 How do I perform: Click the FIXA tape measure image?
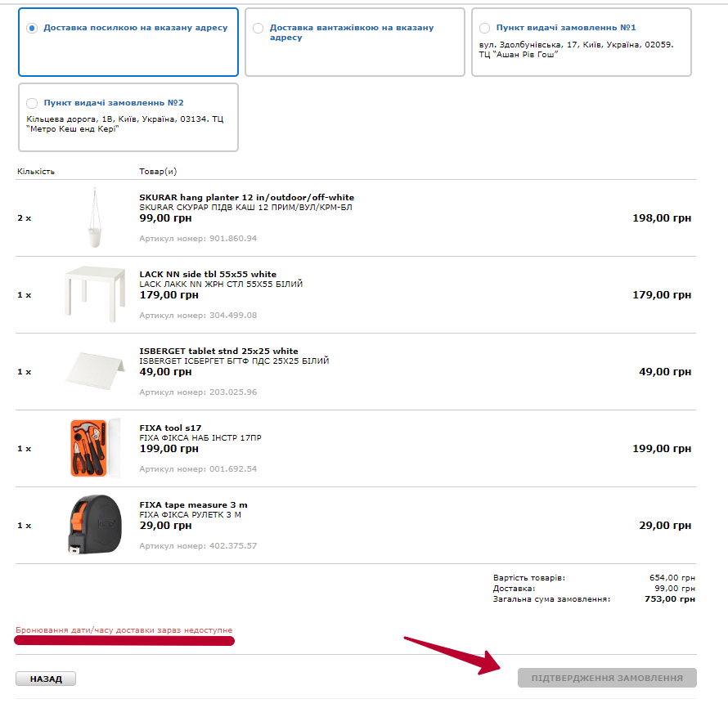click(95, 525)
